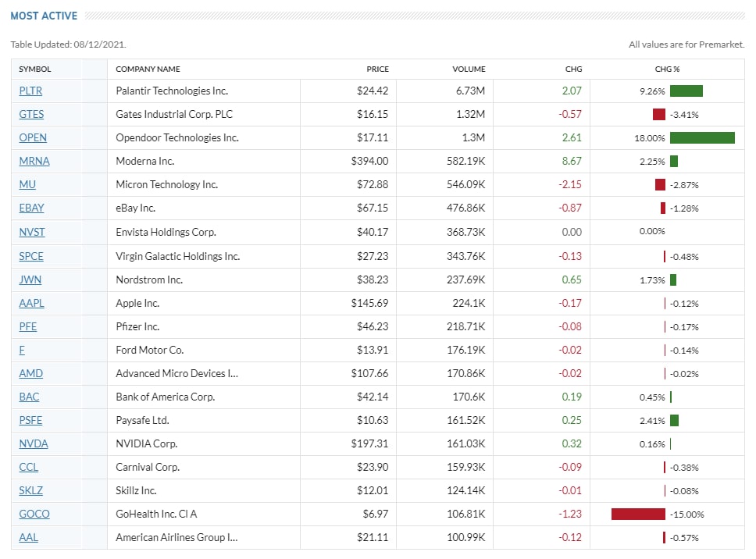Image resolution: width=756 pixels, height=559 pixels.
Task: Open the PLTR ticker link
Action: pos(30,91)
